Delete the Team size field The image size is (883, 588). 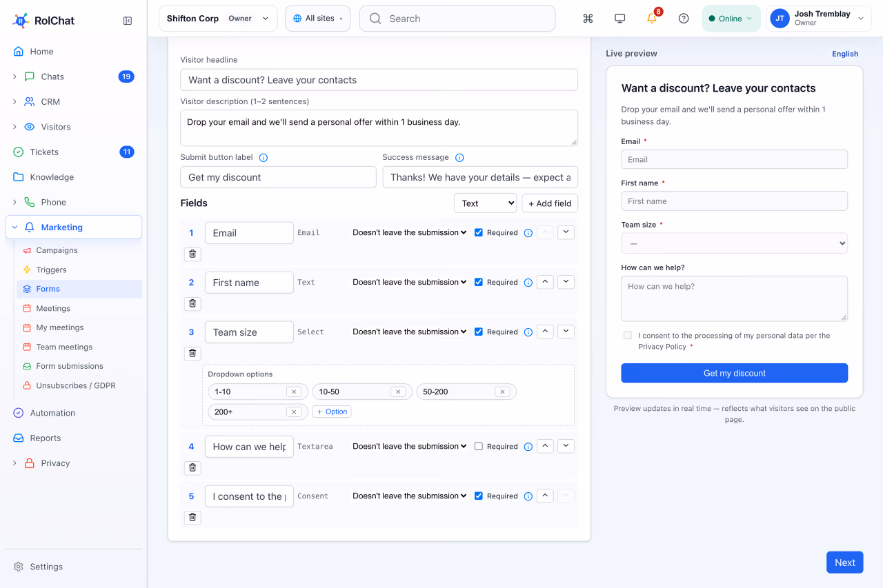[192, 353]
